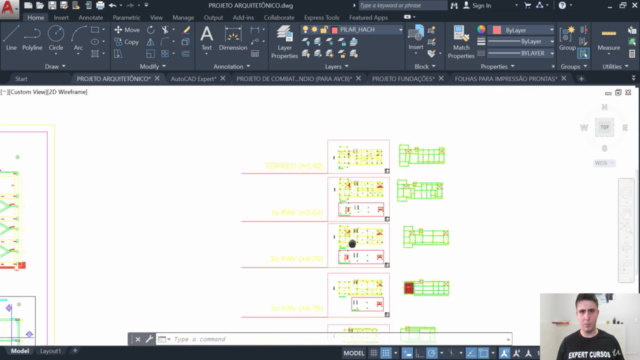Viewport: 640px width, 360px height.
Task: Click the Help question mark icon
Action: tap(562, 5)
